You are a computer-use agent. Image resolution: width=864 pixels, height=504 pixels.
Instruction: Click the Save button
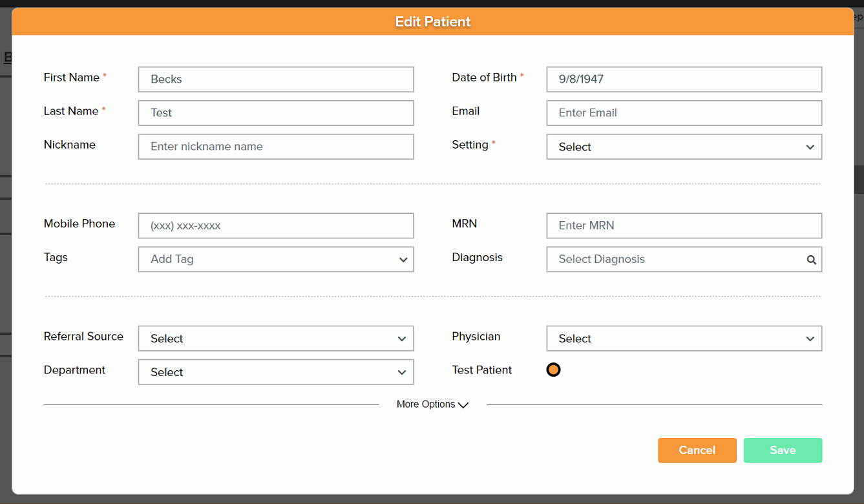click(783, 450)
